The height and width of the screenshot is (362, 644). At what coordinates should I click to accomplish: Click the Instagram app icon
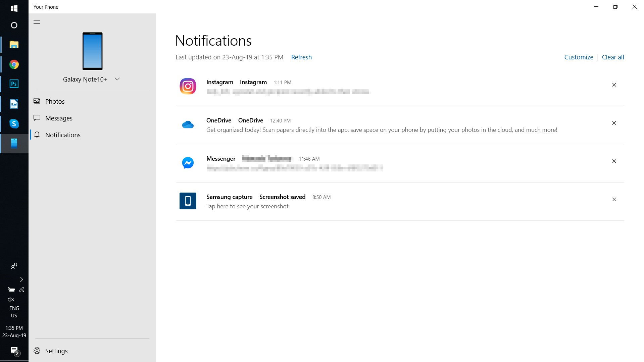[x=188, y=86]
